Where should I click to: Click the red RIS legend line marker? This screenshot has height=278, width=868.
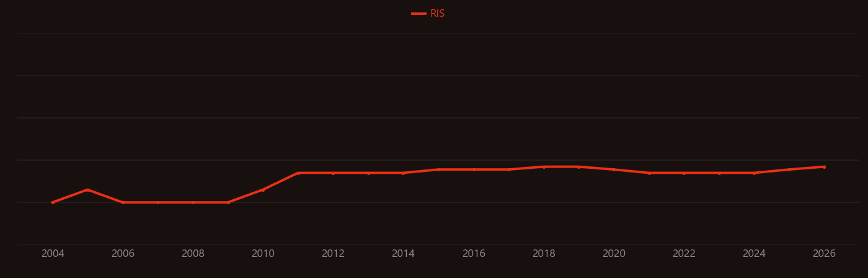(418, 14)
